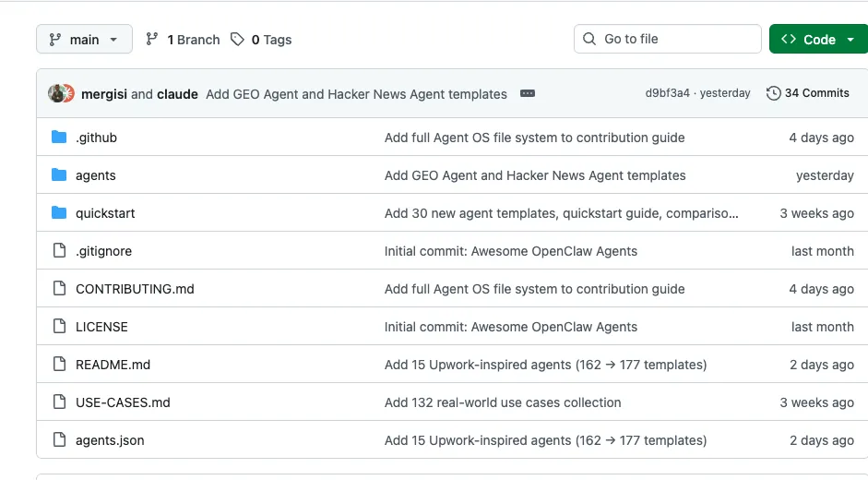This screenshot has width=868, height=480.
Task: Click the file icon beside agents.json
Action: pyautogui.click(x=59, y=440)
